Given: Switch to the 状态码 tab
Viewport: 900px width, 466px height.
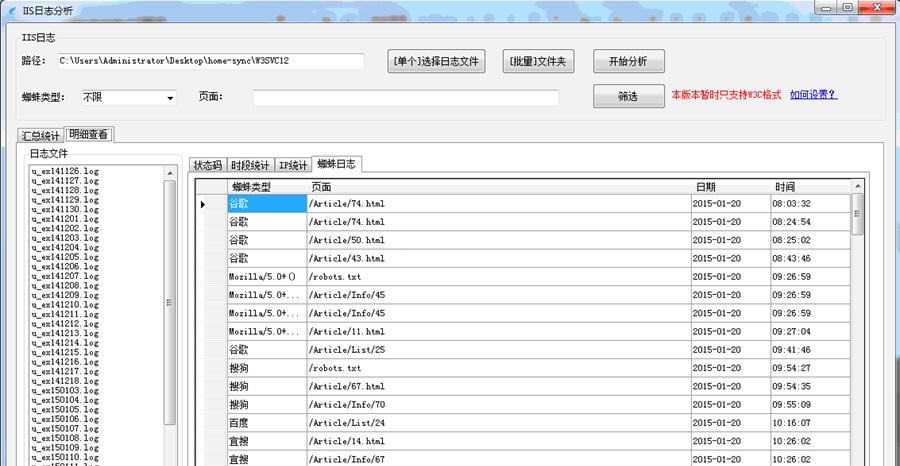Looking at the screenshot, I should coord(208,166).
